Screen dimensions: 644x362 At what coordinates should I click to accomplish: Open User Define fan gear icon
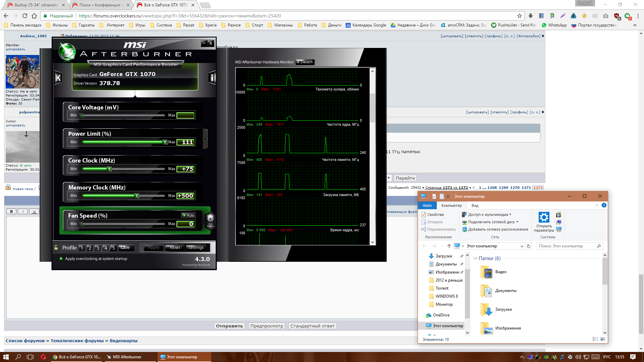coord(210,220)
